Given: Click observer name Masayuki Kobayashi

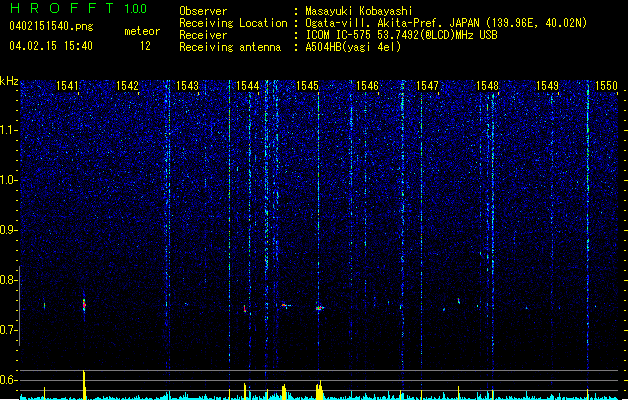Looking at the screenshot, I should (x=359, y=11).
